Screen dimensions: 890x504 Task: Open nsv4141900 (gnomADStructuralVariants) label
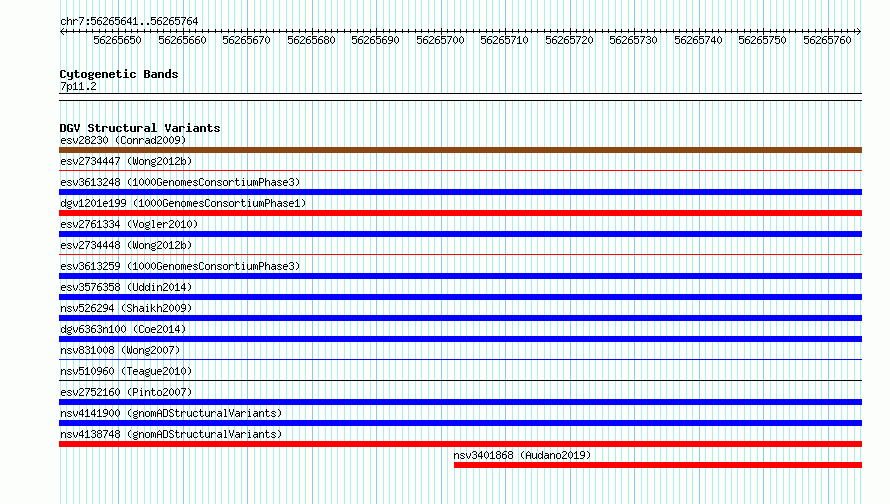pyautogui.click(x=171, y=413)
